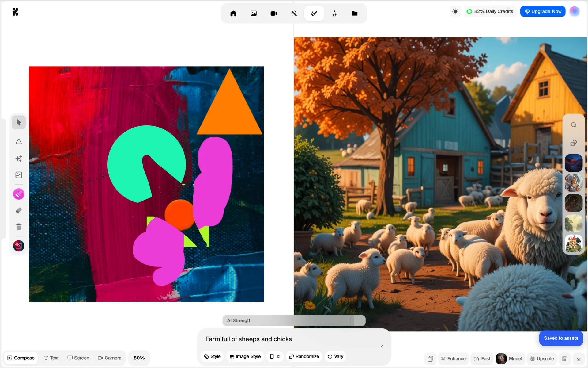The height and width of the screenshot is (368, 588).
Task: Switch to the Text input tab
Action: pyautogui.click(x=51, y=358)
